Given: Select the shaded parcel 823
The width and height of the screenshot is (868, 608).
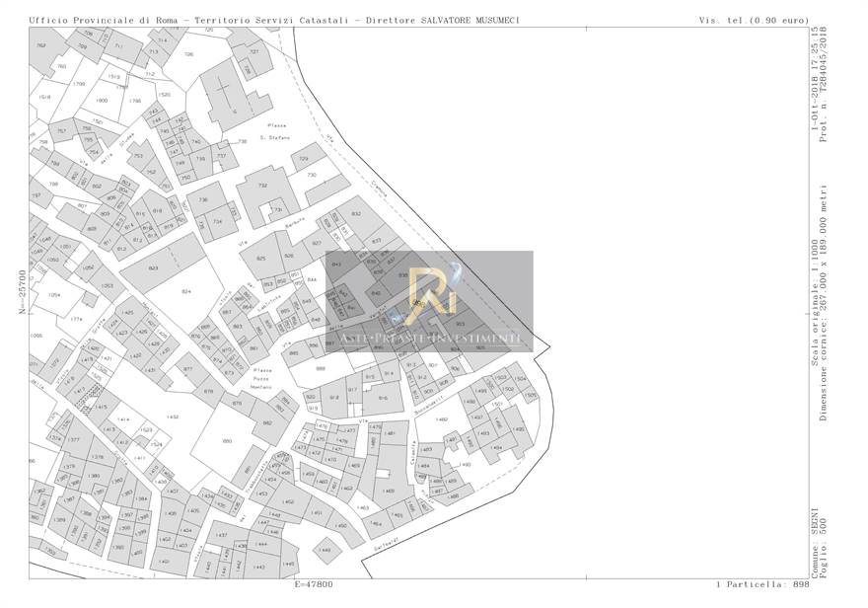Looking at the screenshot, I should 153,267.
